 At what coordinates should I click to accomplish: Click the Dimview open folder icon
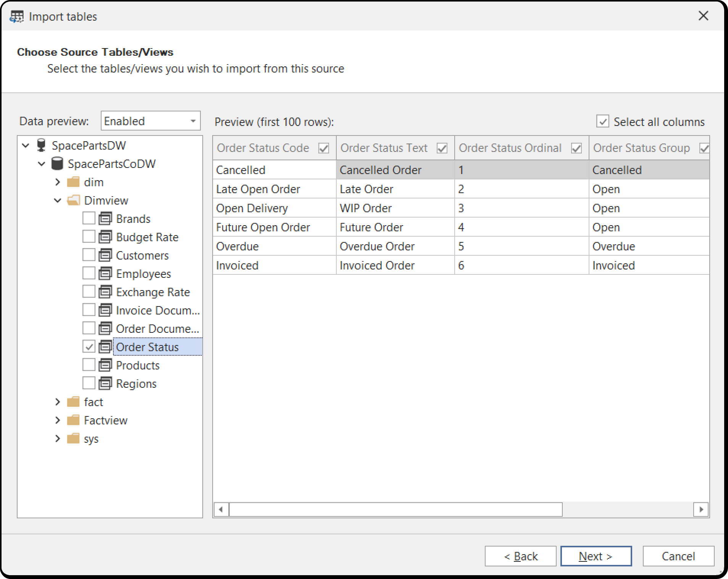tap(73, 200)
